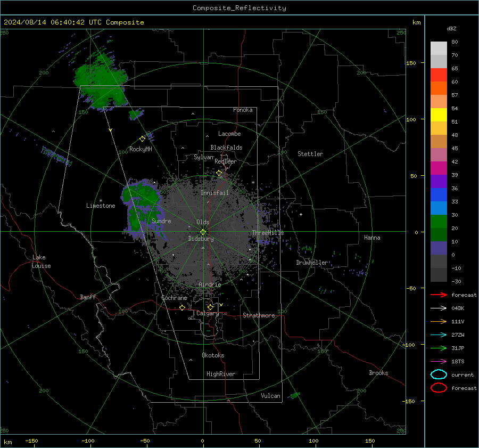Click the cyan current ellipse legend icon
The image size is (479, 448).
[x=439, y=374]
